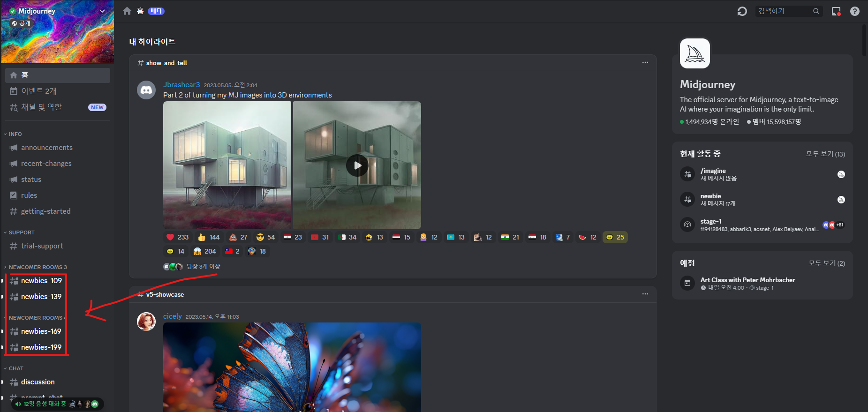The width and height of the screenshot is (868, 412).
Task: Open the inbox icon
Action: tap(836, 11)
